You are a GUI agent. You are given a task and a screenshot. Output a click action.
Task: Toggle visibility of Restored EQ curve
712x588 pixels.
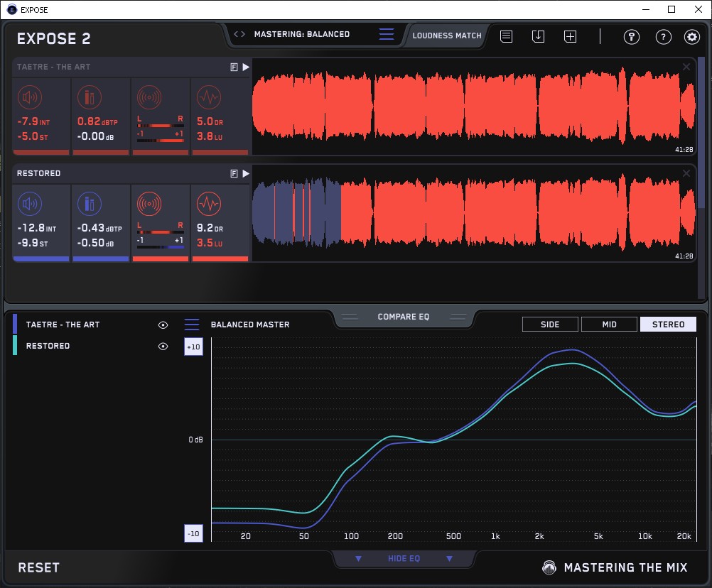click(x=163, y=346)
